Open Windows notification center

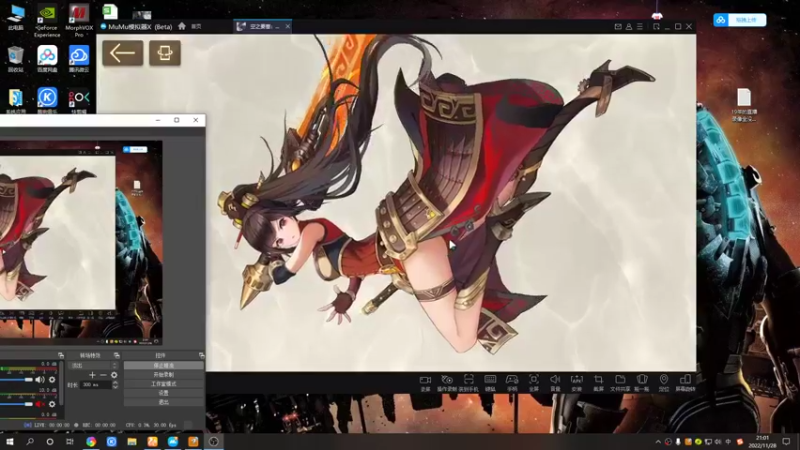786,441
